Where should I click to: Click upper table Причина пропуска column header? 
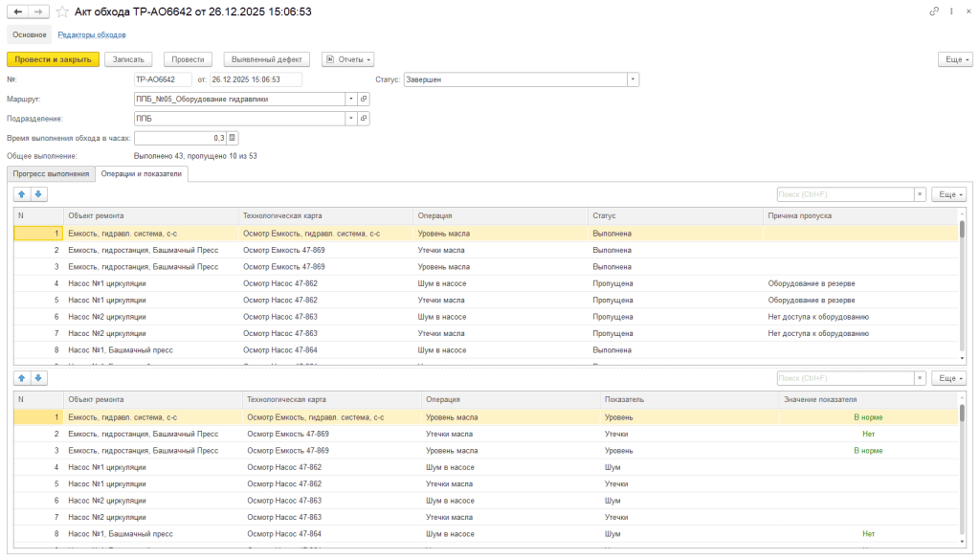[x=860, y=215]
